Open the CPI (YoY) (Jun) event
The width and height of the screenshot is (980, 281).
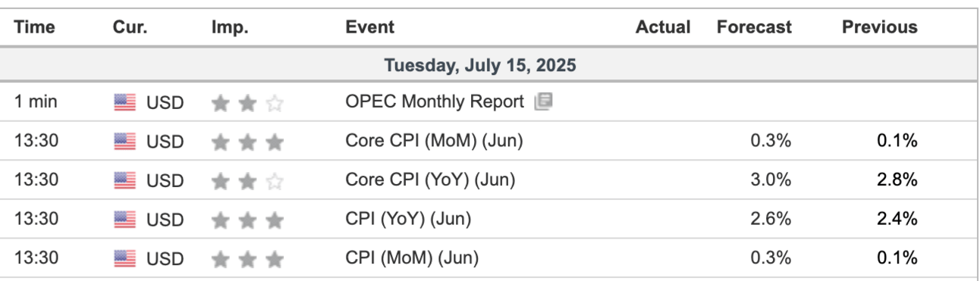click(408, 220)
